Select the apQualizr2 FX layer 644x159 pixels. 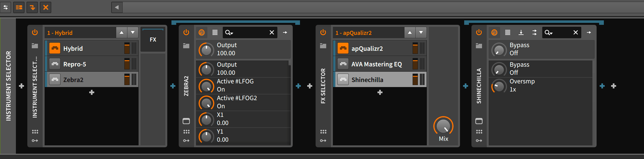380,48
